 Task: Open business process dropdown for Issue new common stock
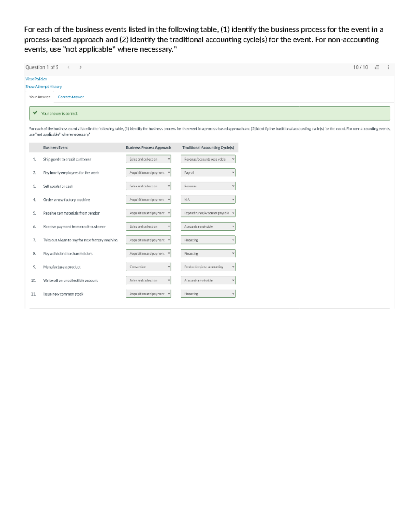[148, 294]
